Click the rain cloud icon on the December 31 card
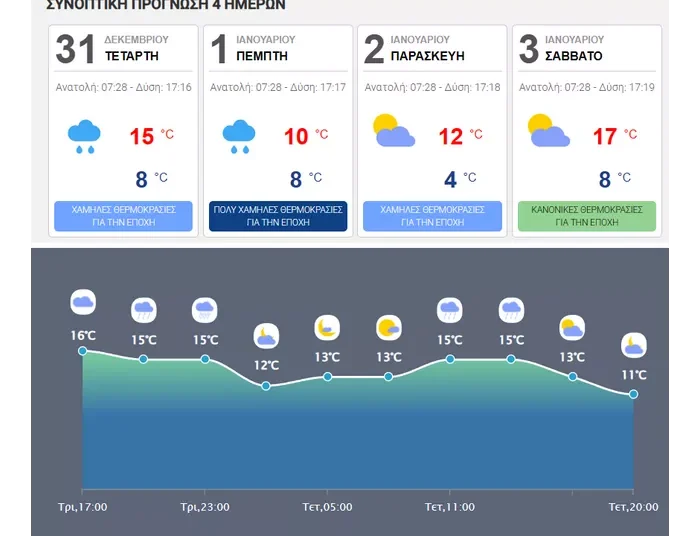 coord(84,135)
